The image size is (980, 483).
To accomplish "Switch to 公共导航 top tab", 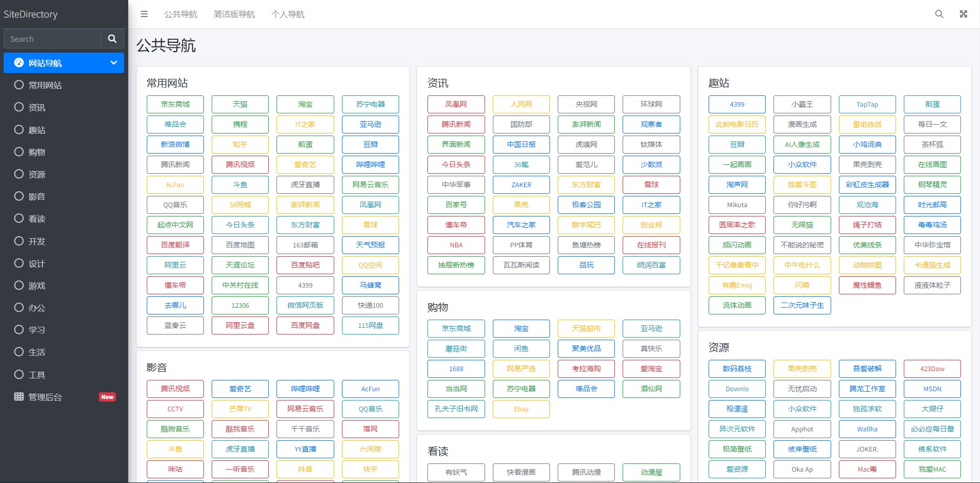I will pos(181,14).
